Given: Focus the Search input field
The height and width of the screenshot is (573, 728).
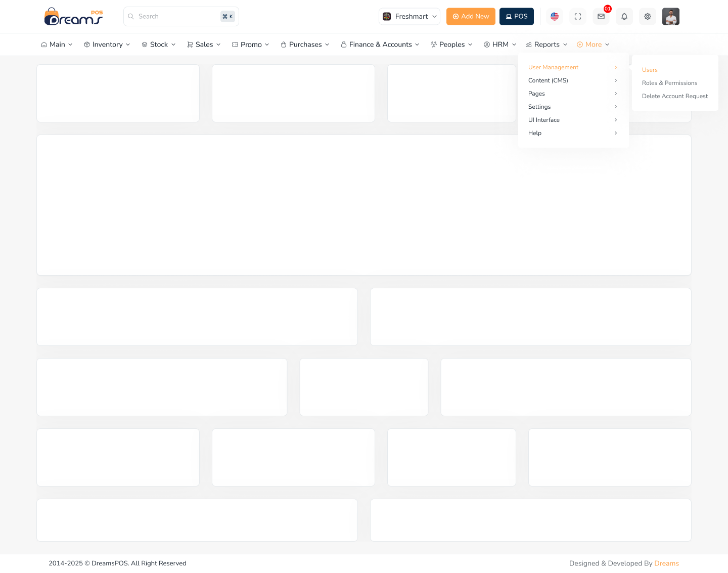Looking at the screenshot, I should point(177,16).
